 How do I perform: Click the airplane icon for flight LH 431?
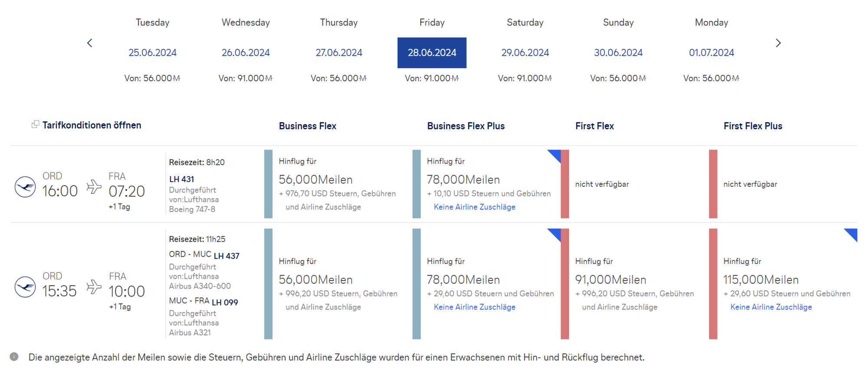click(94, 187)
